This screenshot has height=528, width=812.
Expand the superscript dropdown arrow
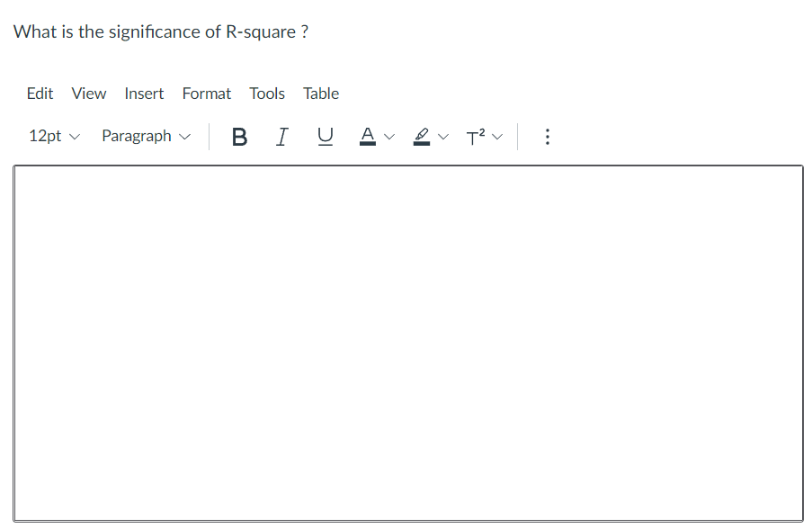(x=497, y=137)
